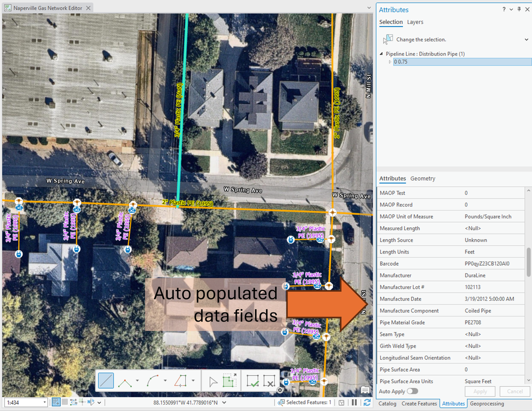Click scroll up arrow of attribute table
The width and height of the screenshot is (532, 411).
[x=528, y=191]
